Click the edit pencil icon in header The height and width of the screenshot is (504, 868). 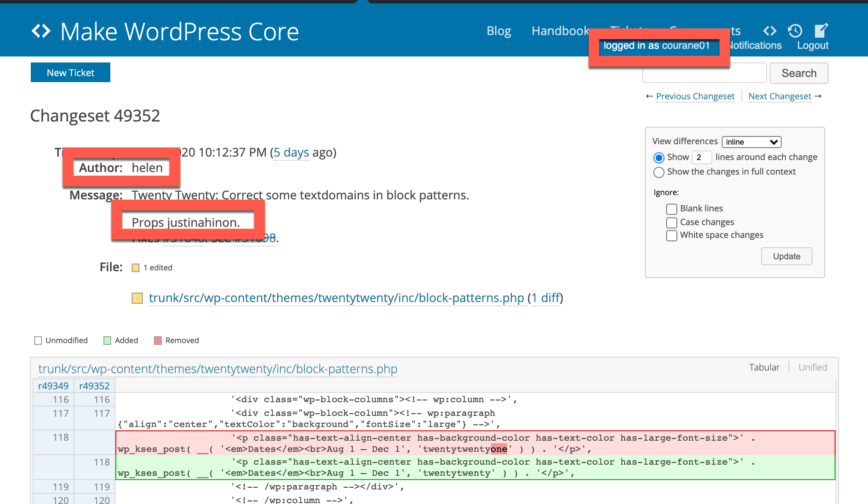[x=821, y=31]
